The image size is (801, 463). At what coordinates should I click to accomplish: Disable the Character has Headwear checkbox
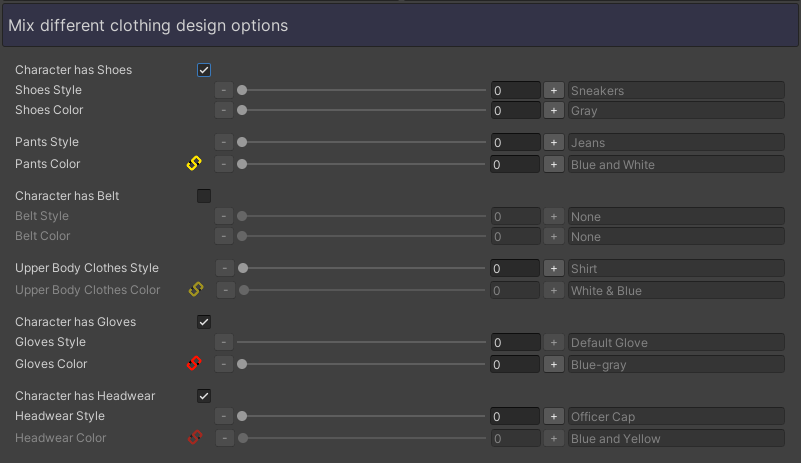click(204, 396)
